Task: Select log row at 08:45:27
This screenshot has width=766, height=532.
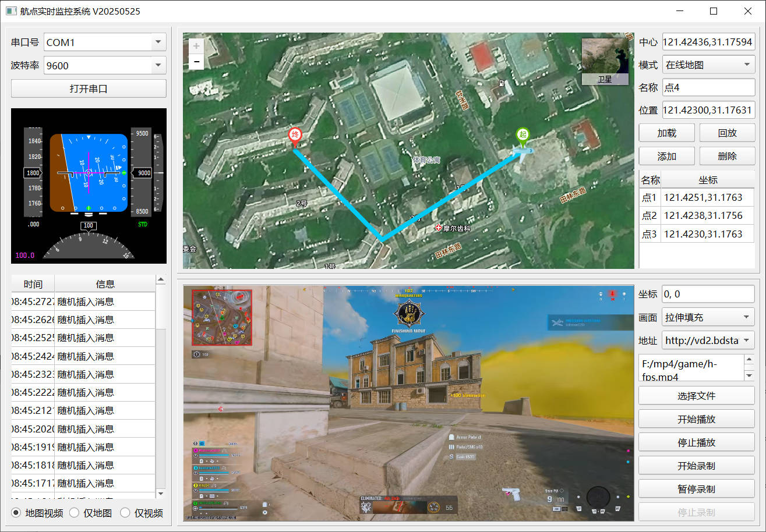Action: (83, 302)
